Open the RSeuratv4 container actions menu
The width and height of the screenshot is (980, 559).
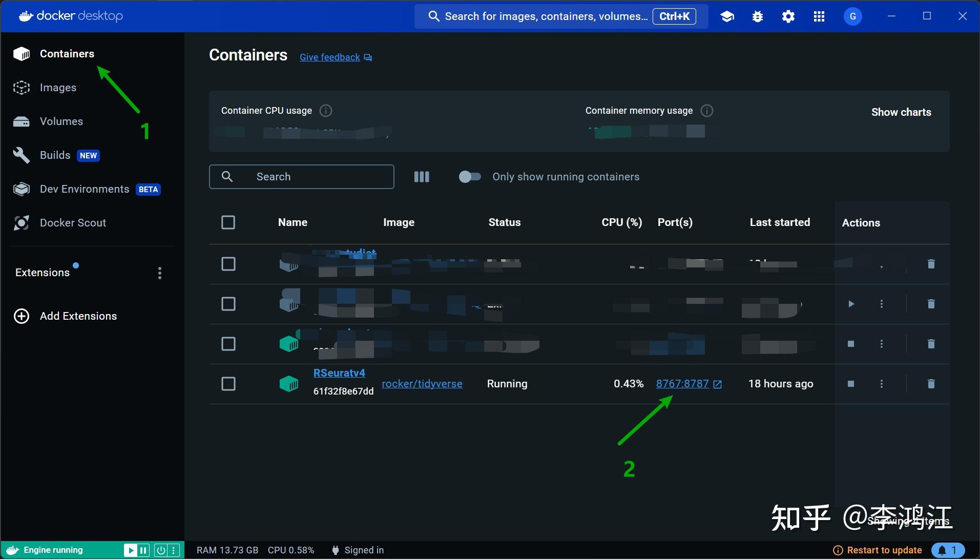click(882, 384)
